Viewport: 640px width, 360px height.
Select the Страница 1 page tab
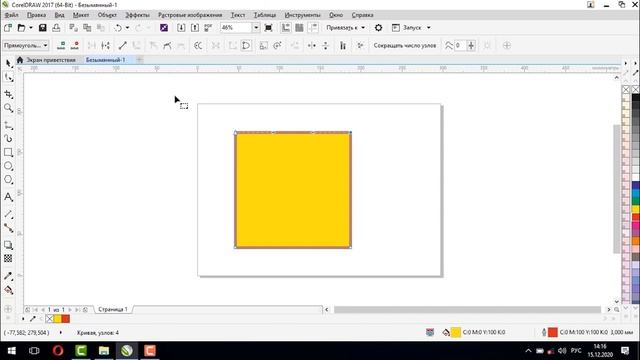[113, 309]
